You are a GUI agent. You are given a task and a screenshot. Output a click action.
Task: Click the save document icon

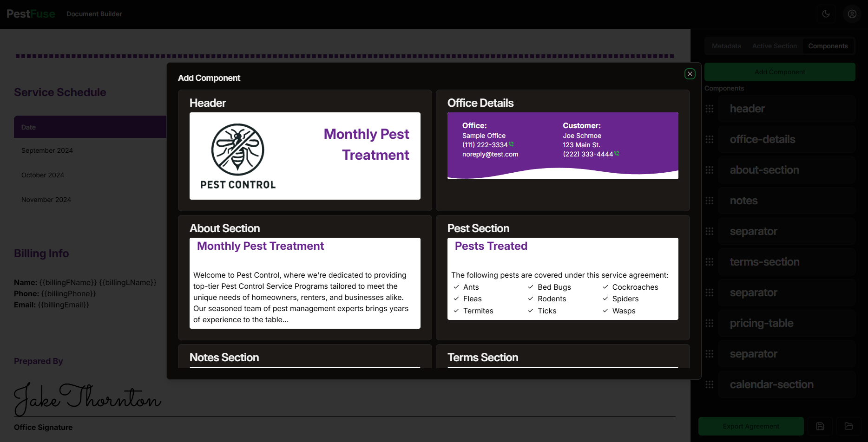pos(820,426)
